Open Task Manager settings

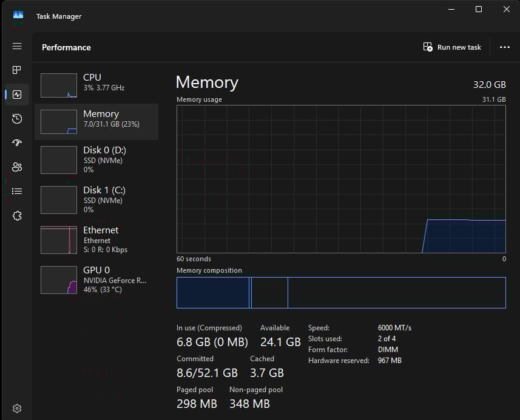coord(16,408)
